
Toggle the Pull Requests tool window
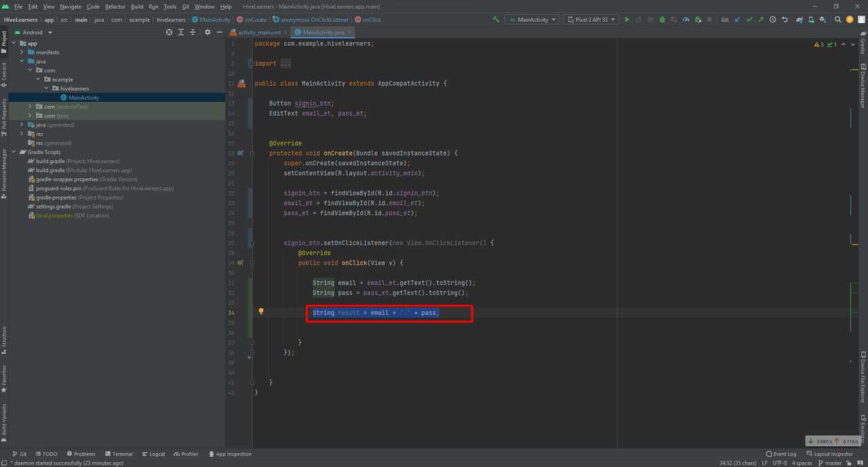4,117
